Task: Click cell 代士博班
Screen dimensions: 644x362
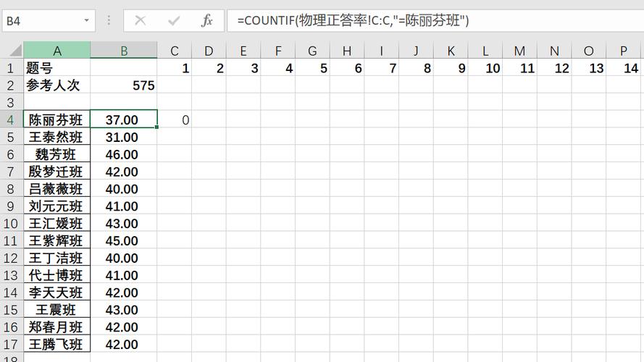Action: 57,275
